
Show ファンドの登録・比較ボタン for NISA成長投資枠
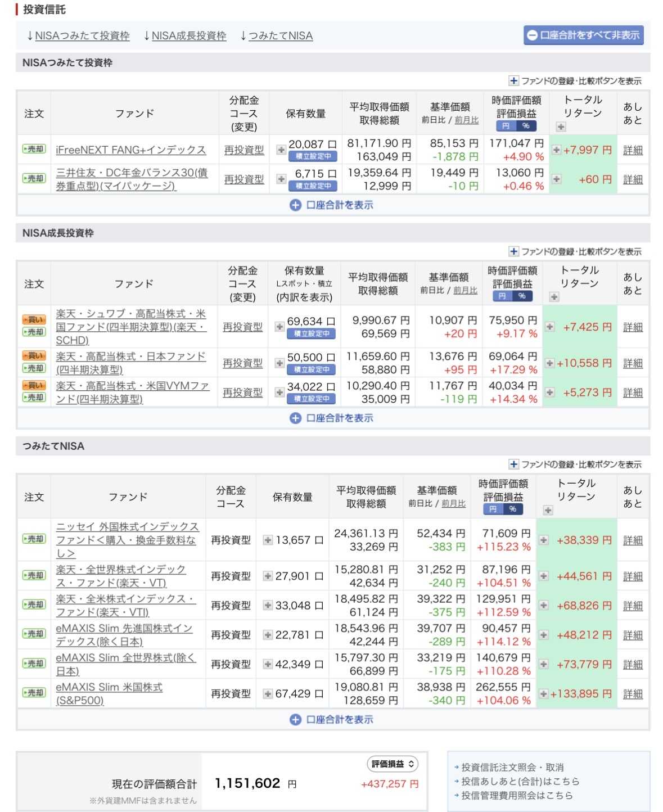point(575,251)
